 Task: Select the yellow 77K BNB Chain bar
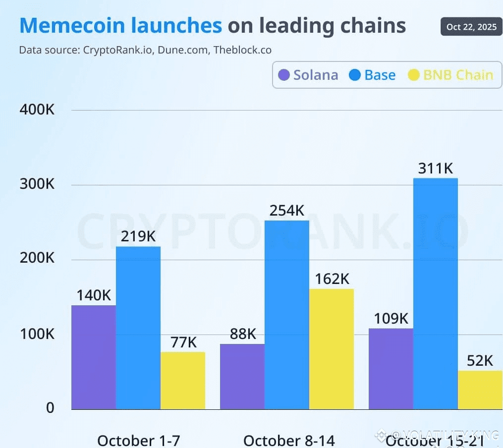click(x=183, y=381)
